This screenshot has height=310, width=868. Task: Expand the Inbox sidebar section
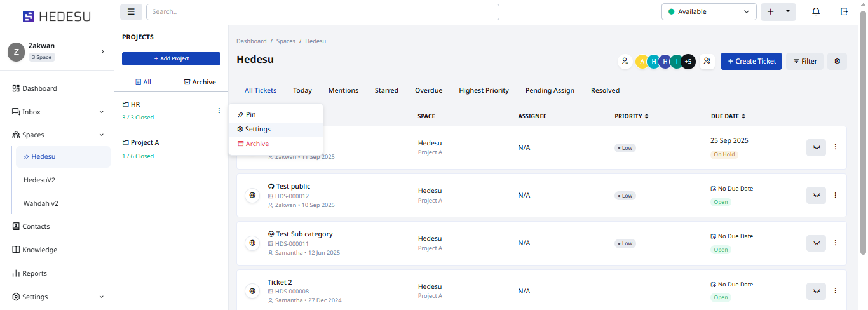(x=102, y=112)
